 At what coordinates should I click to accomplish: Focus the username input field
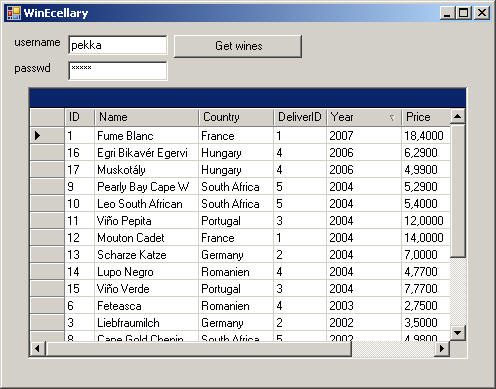(x=118, y=45)
